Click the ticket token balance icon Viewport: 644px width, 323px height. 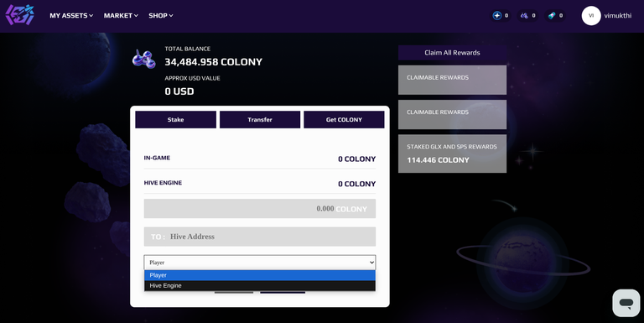point(552,16)
